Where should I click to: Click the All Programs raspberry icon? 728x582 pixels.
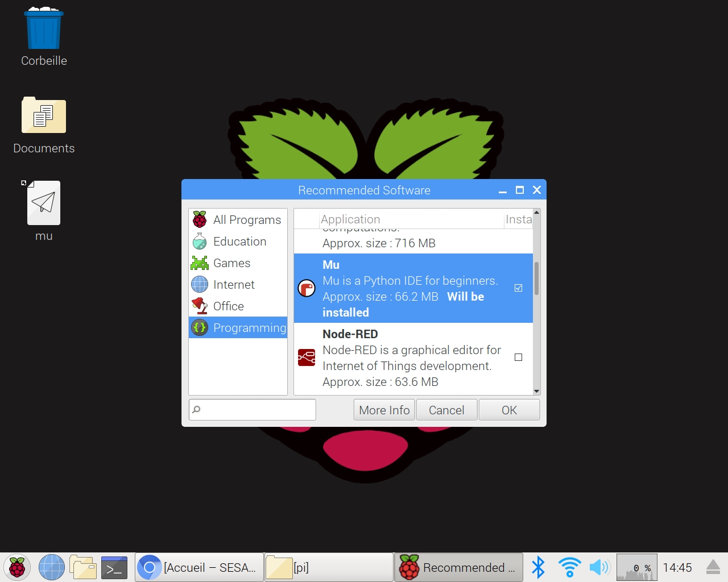200,219
